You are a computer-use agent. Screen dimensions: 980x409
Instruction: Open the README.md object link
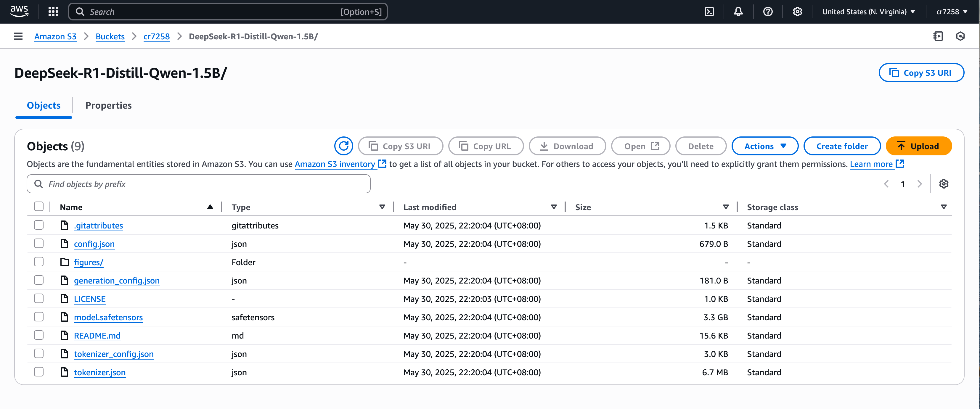pyautogui.click(x=97, y=335)
